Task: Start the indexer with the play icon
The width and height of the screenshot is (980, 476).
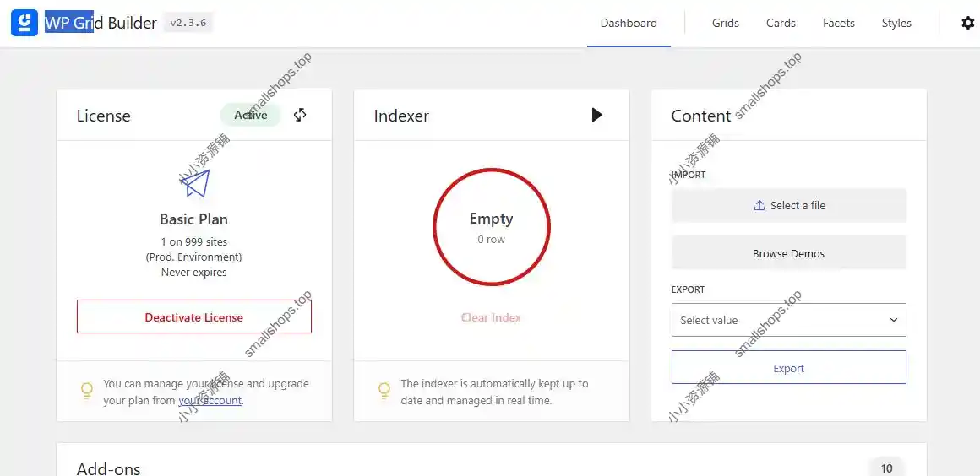Action: [597, 115]
